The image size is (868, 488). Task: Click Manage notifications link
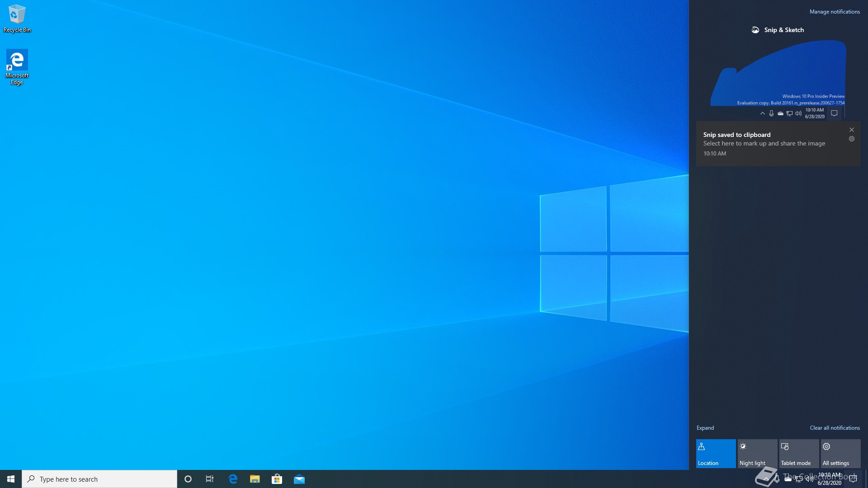tap(835, 12)
